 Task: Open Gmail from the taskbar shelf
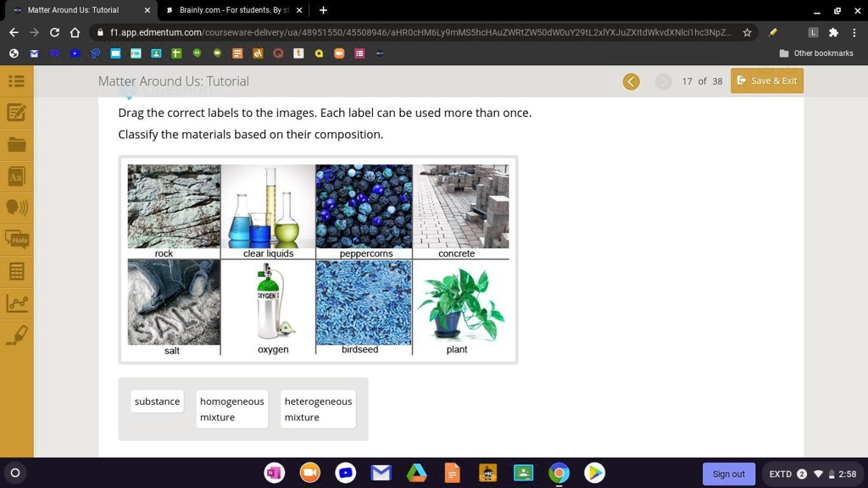tap(381, 474)
